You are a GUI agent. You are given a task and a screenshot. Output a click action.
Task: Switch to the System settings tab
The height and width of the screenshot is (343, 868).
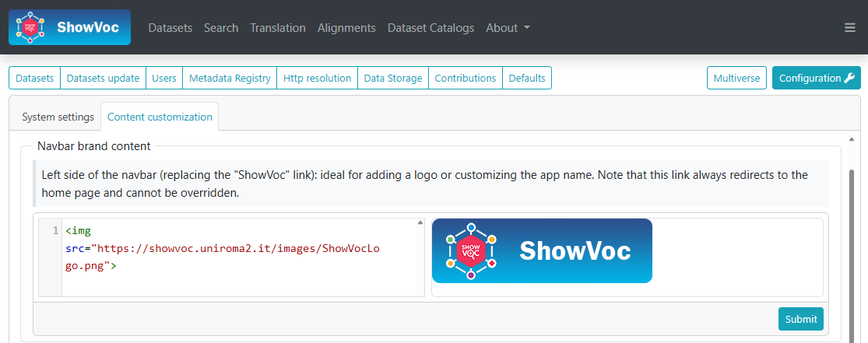(58, 117)
